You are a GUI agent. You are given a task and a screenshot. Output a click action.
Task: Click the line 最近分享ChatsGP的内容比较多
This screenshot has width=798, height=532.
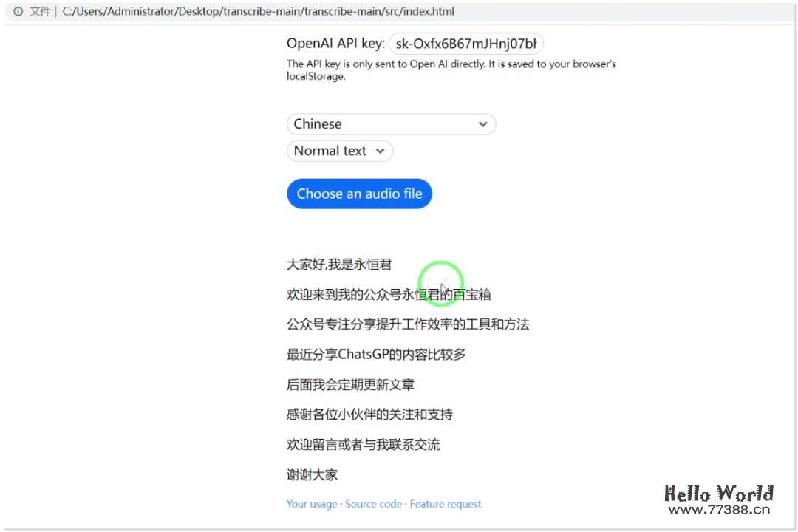pyautogui.click(x=376, y=355)
